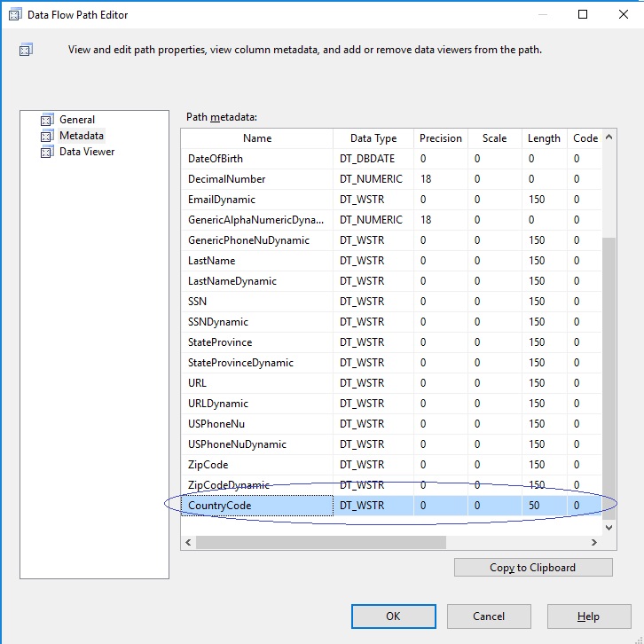Click the Name column header
Screen dimensions: 644x644
pos(257,138)
